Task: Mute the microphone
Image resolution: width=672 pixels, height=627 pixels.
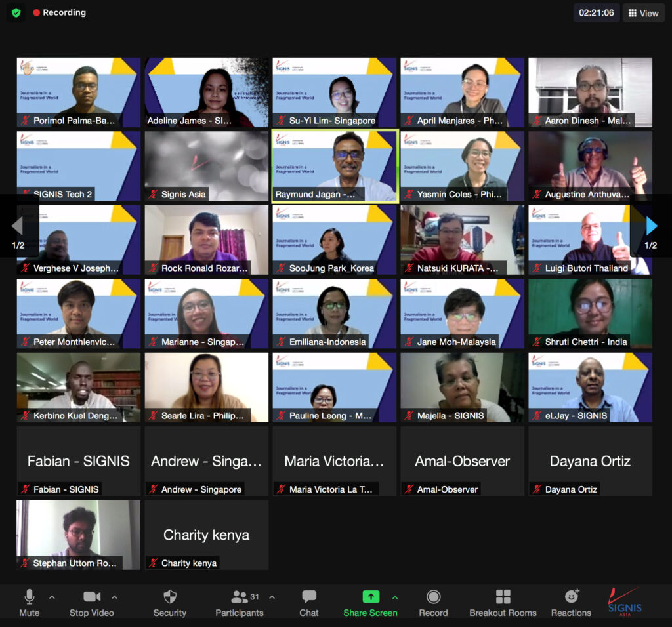Action: click(x=29, y=603)
